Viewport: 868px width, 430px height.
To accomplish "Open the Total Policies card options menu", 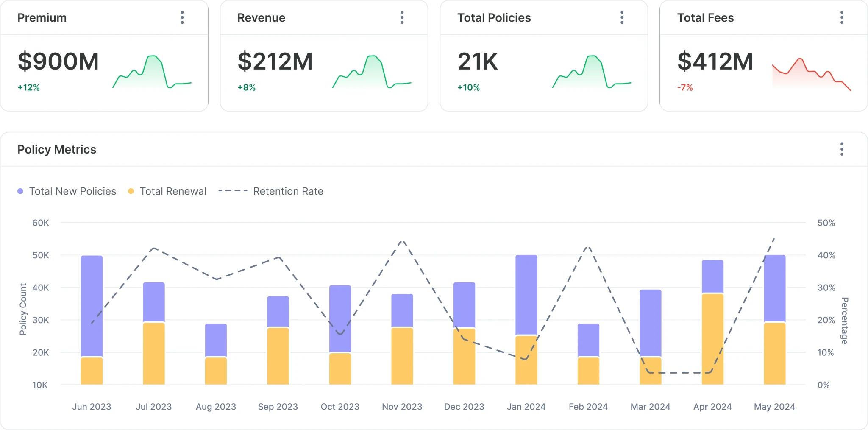I will pyautogui.click(x=622, y=17).
